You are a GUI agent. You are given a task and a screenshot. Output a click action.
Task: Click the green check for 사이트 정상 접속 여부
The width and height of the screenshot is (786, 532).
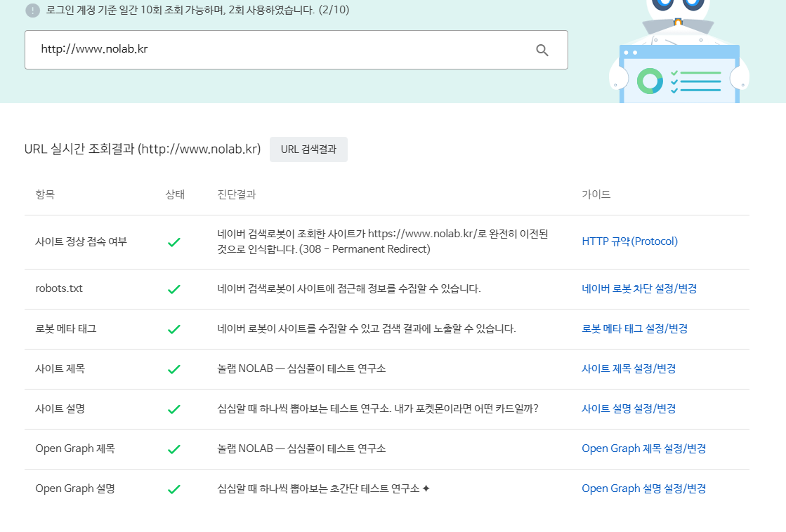[174, 242]
